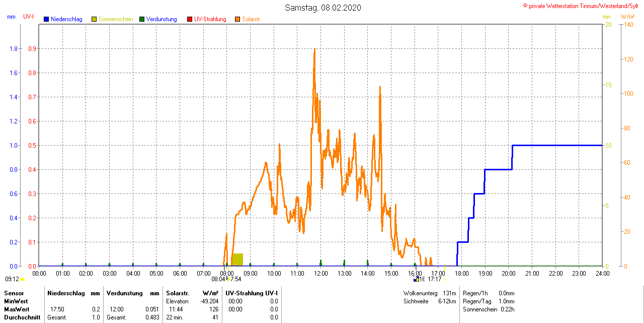Click the sunrise marker icon near 08:04
The height and width of the screenshot is (323, 644).
(229, 279)
